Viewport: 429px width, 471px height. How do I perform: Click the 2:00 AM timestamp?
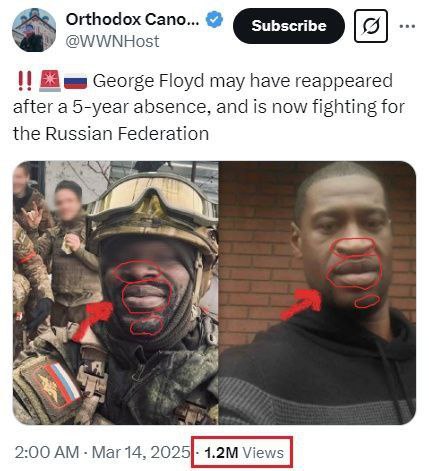tap(47, 452)
